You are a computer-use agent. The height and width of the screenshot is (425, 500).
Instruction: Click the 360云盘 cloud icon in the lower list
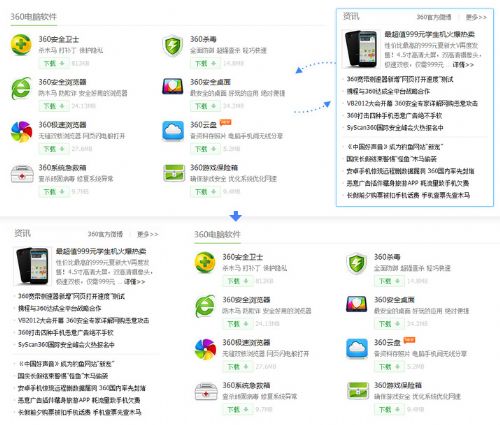point(357,349)
